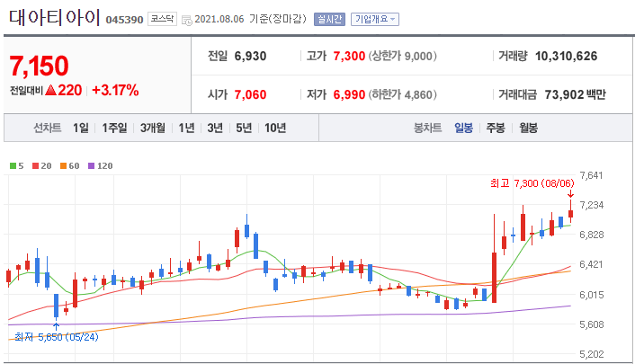This screenshot has width=635, height=364.
Task: Click the 실시간 real-time button
Action: click(x=330, y=19)
